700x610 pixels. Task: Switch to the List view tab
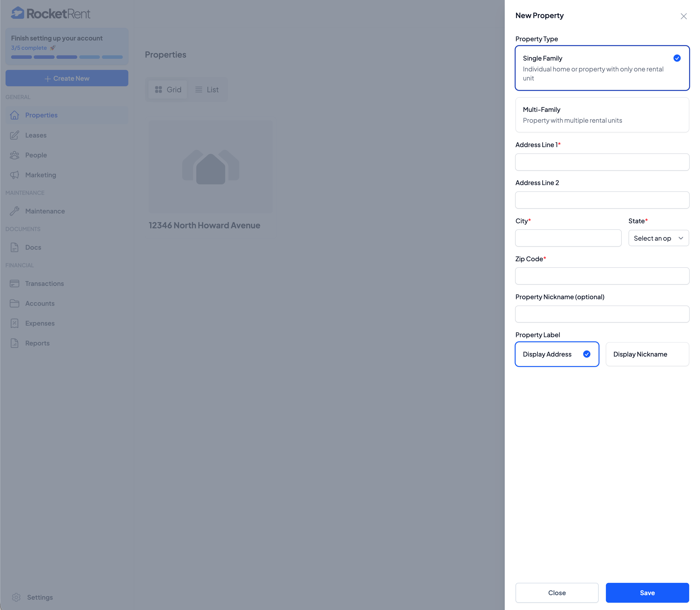[x=207, y=90]
